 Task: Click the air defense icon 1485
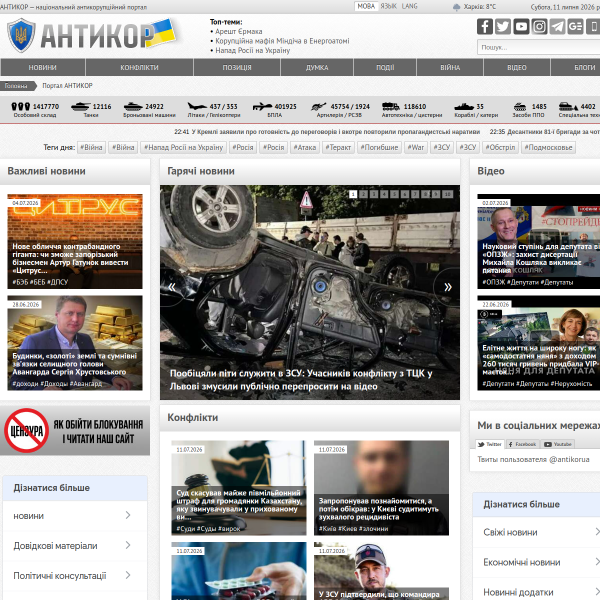coord(520,106)
